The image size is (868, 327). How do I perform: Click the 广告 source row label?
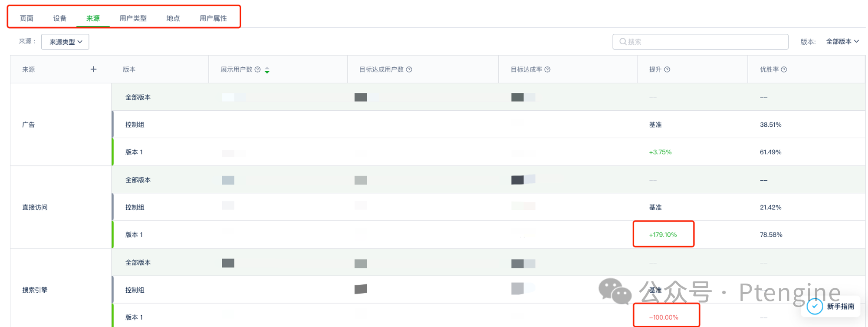[29, 125]
